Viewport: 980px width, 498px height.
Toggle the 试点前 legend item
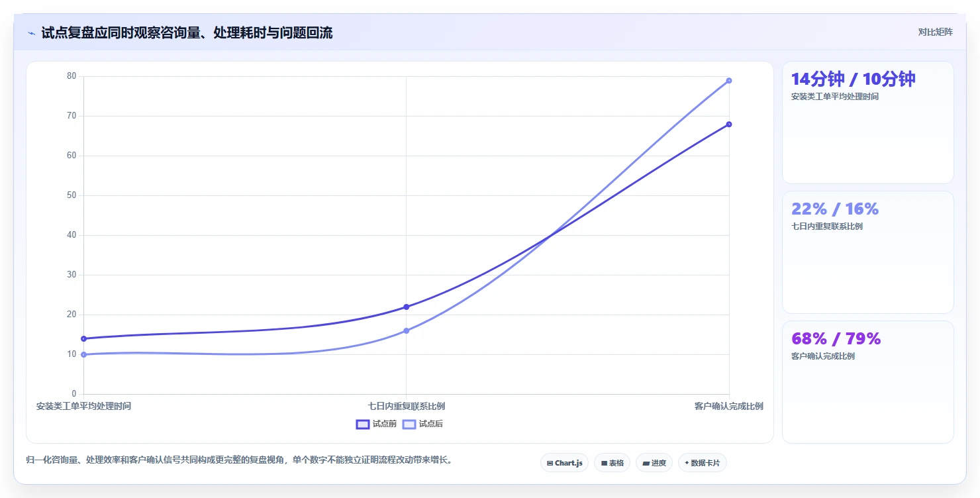[x=375, y=424]
